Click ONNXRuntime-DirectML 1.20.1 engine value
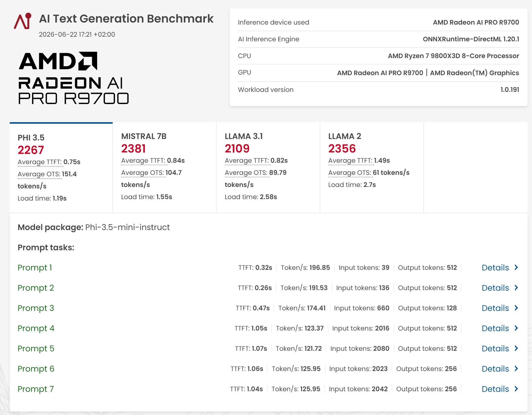This screenshot has height=415, width=532. (x=471, y=39)
